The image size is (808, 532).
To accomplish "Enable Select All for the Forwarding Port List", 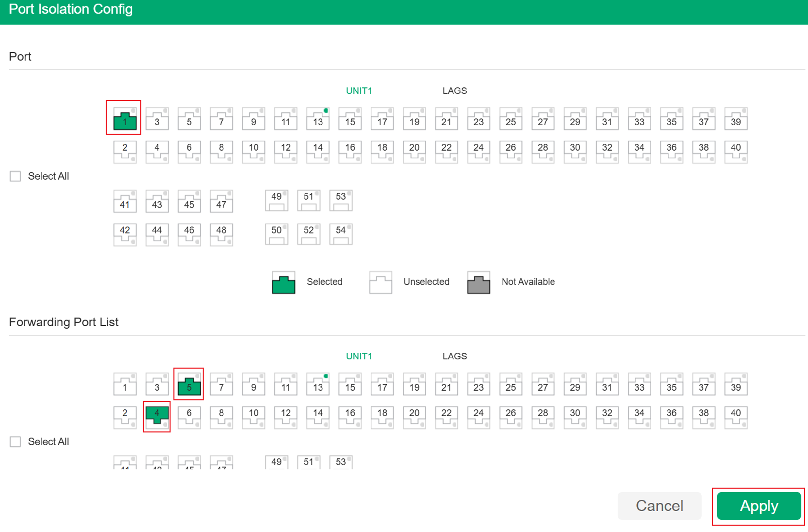I will coord(15,441).
